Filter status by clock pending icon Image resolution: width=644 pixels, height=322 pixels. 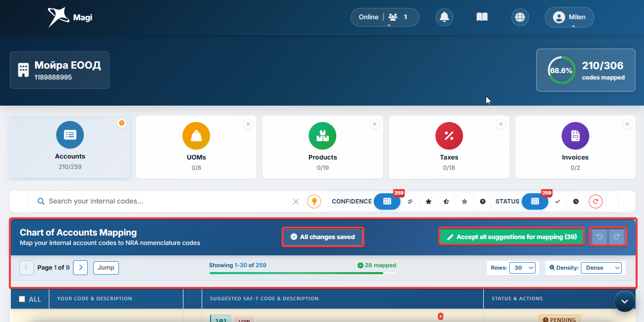[x=576, y=201]
